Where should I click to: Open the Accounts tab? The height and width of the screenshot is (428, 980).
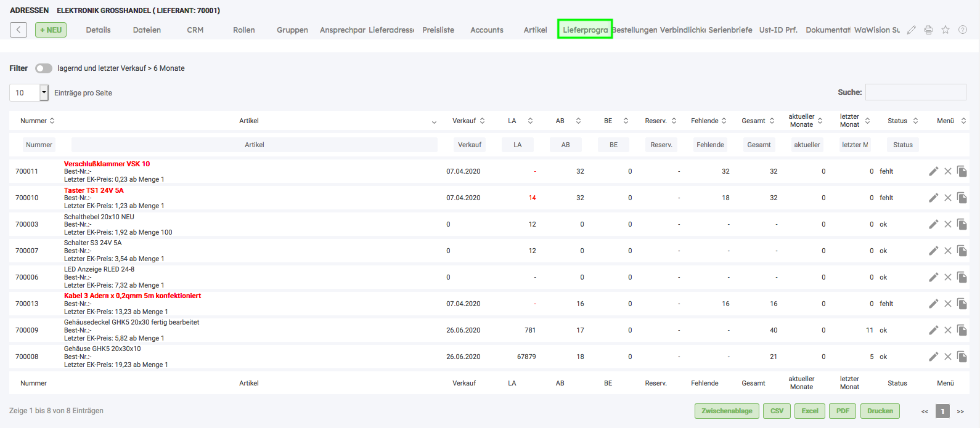pyautogui.click(x=487, y=30)
